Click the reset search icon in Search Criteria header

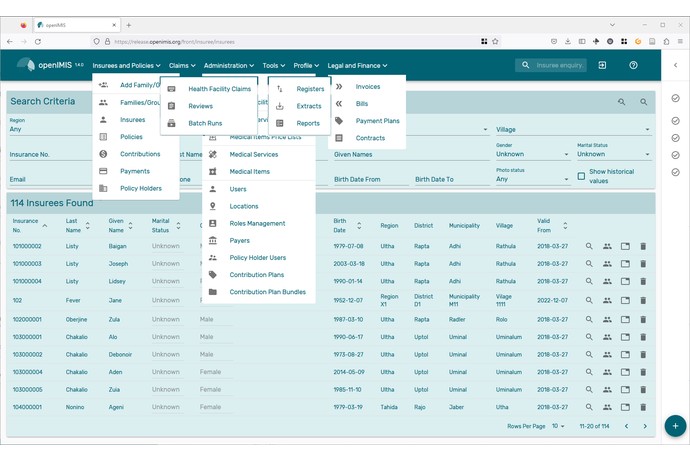pyautogui.click(x=621, y=102)
